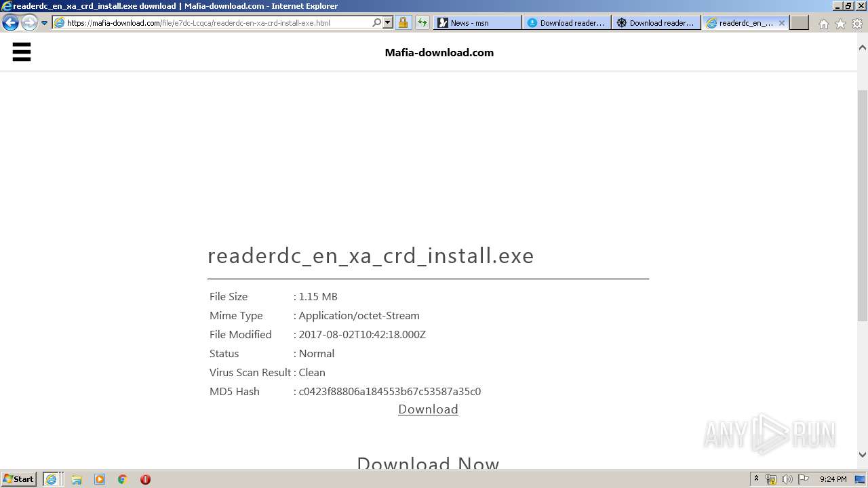Click the Mime Type label
Image resolution: width=868 pixels, height=488 pixels.
coord(236,315)
